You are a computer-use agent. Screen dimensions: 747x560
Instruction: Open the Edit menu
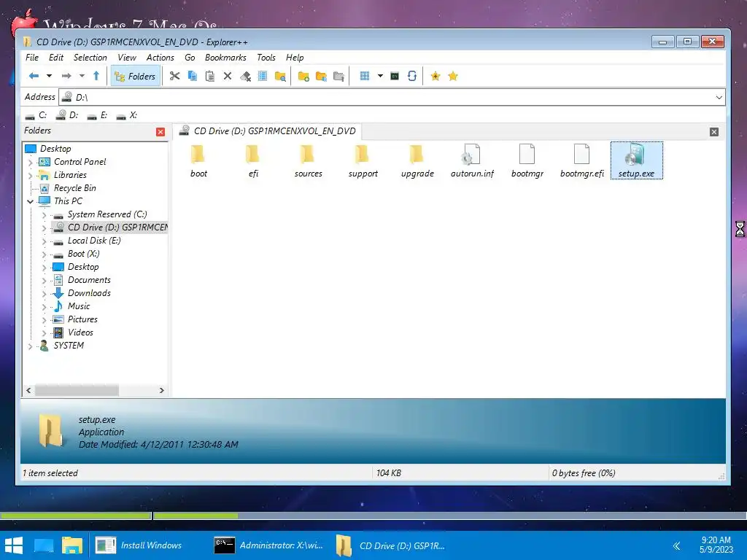tap(55, 58)
